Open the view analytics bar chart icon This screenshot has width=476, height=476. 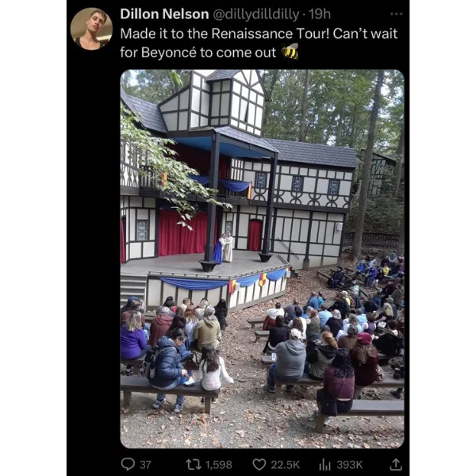[x=325, y=464]
